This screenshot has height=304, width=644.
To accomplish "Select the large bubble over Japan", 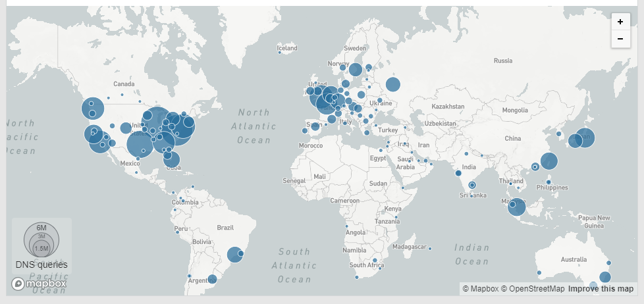I will [584, 138].
